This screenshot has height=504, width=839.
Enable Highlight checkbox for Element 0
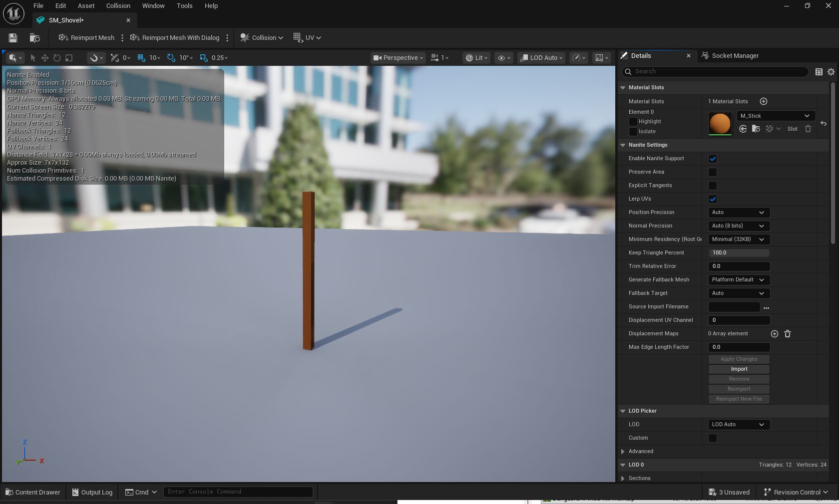633,122
